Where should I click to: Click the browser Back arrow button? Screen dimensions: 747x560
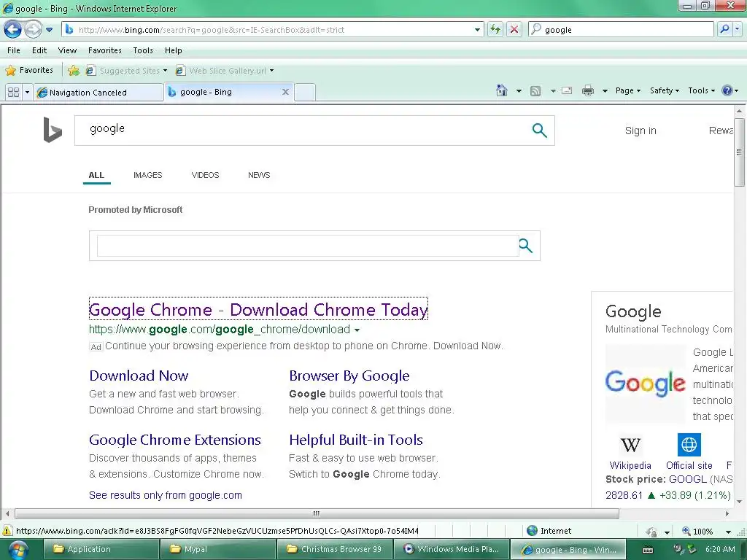click(x=13, y=29)
